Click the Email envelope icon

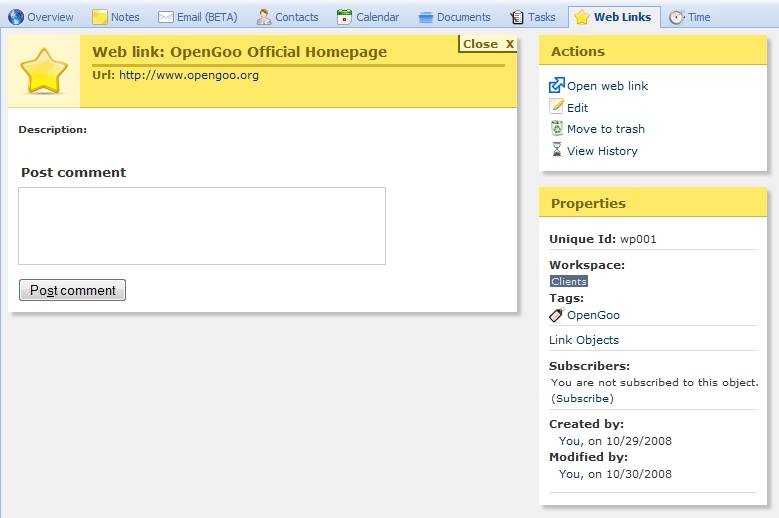[x=165, y=17]
